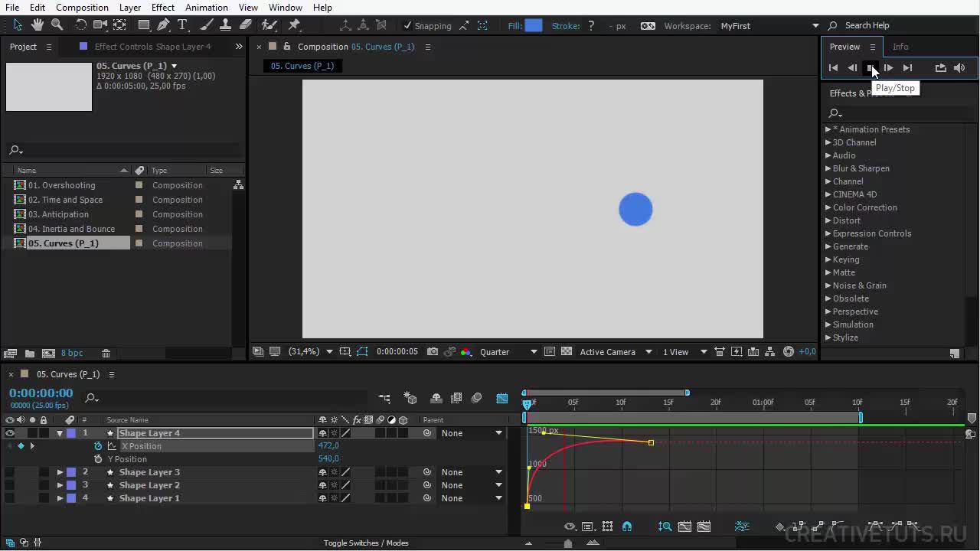Expand Color Correction effects category
Screen dimensions: 980x551
pyautogui.click(x=828, y=207)
